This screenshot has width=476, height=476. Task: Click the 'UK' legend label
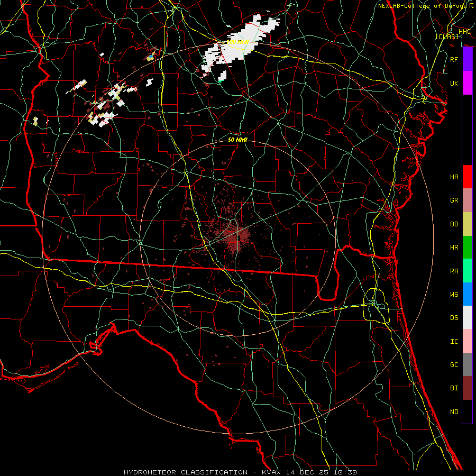[x=454, y=83]
